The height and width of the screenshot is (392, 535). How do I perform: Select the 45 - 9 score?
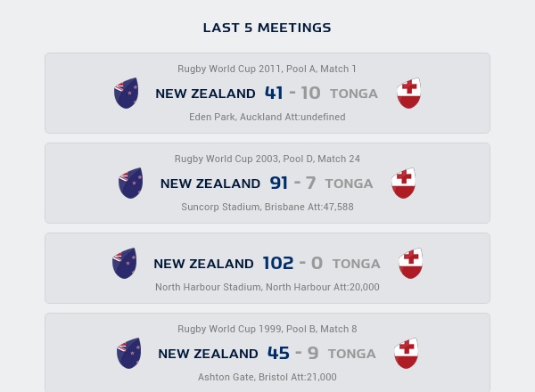click(292, 354)
